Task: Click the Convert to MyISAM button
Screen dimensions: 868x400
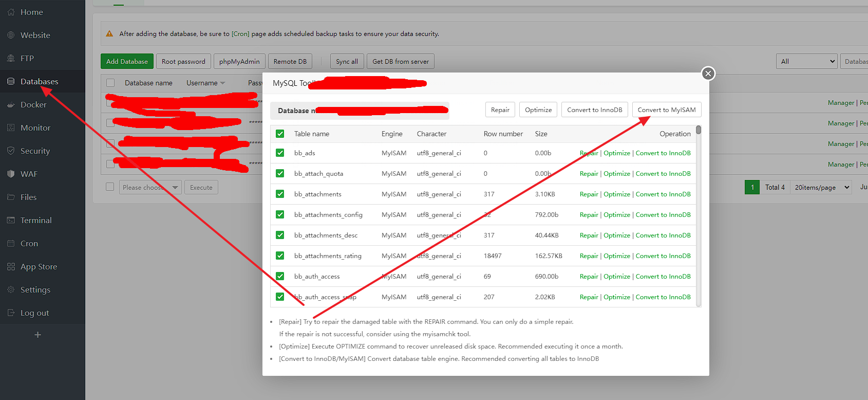Action: 666,110
